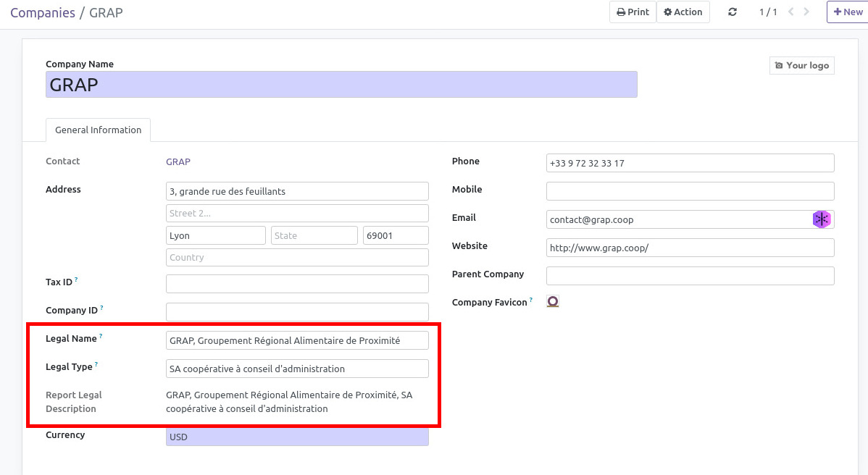Create a record with the New button

coord(847,12)
